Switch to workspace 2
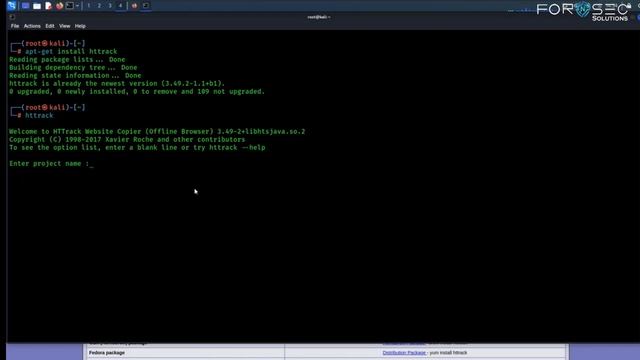The image size is (640, 360). point(99,6)
